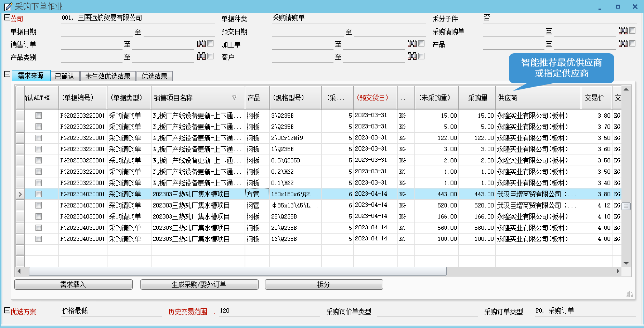Click the 采购询价单类型 input field
Screen dimensions: 644x328
pos(427,312)
